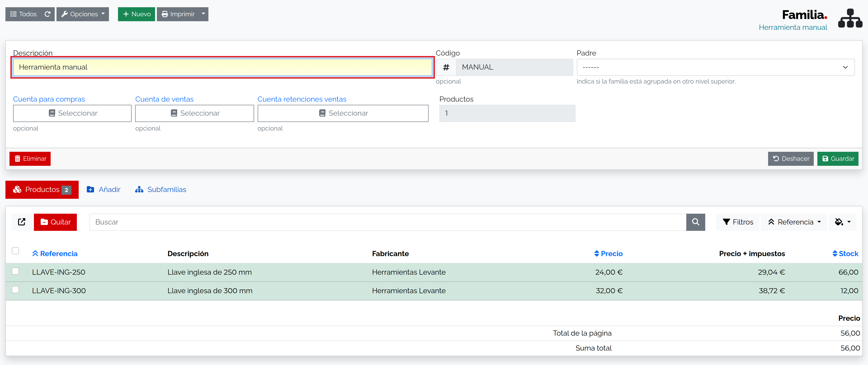Toggle the select-all checkbox in table header
The height and width of the screenshot is (365, 868).
pyautogui.click(x=15, y=251)
